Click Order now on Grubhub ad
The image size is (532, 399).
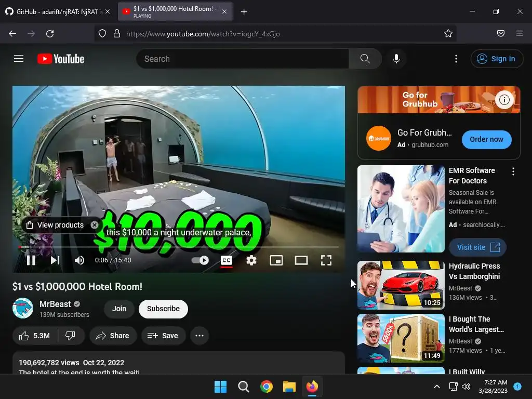click(x=486, y=139)
